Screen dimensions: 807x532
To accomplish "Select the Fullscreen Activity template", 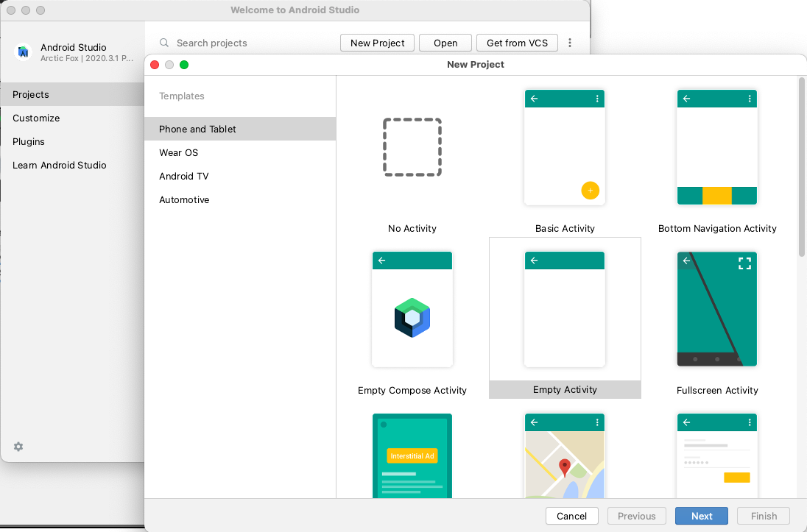I will (x=717, y=309).
